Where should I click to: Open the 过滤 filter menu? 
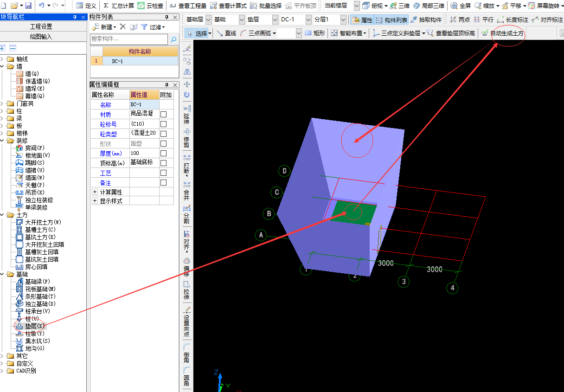pos(153,27)
